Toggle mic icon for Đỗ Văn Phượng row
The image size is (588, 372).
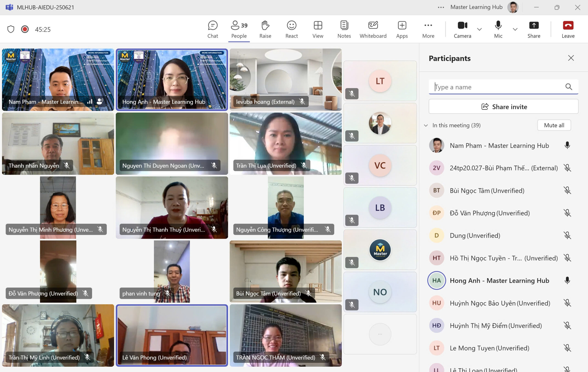coord(567,213)
